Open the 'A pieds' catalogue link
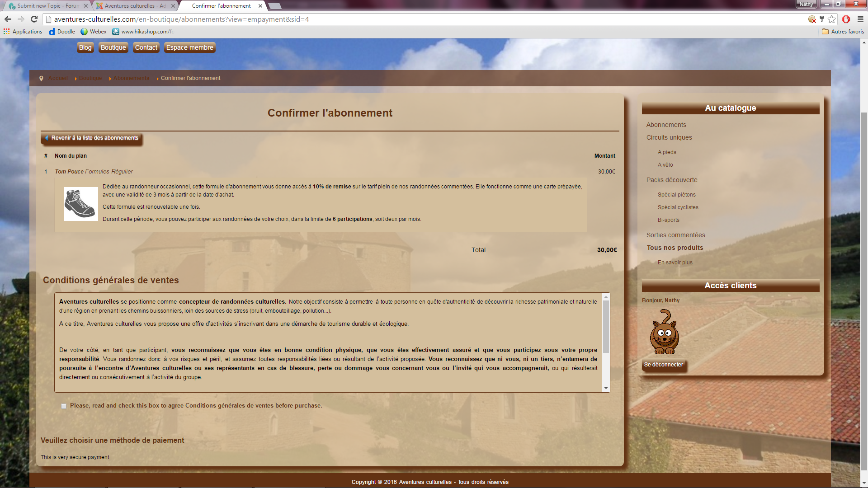Image resolution: width=868 pixels, height=488 pixels. (x=667, y=152)
